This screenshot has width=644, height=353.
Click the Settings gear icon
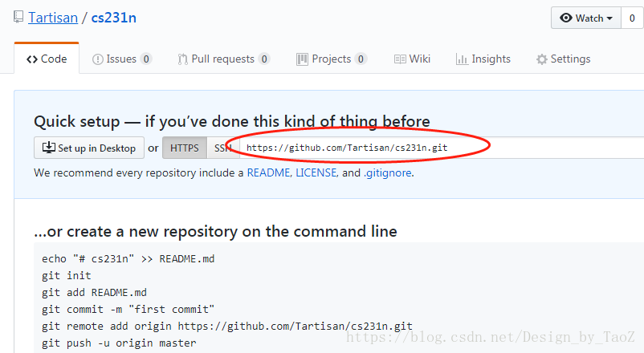pyautogui.click(x=542, y=59)
